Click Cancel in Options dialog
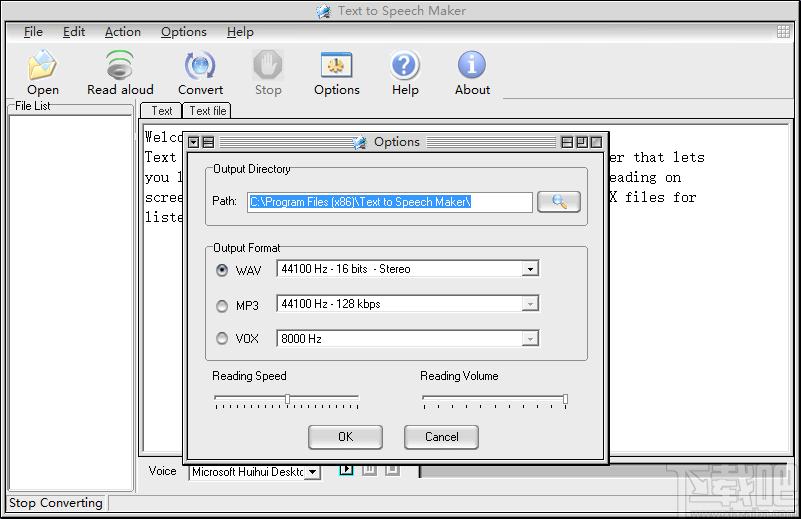Screen dimensions: 801x519 point(441,437)
